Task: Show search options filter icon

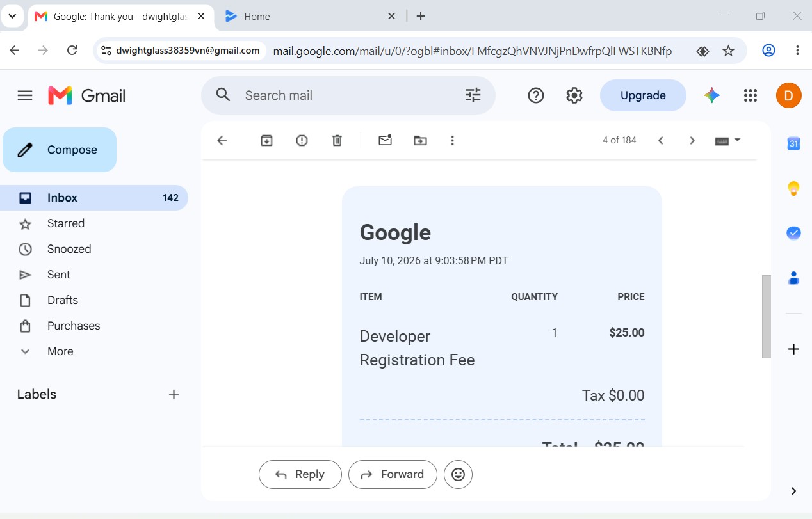Action: 473,95
